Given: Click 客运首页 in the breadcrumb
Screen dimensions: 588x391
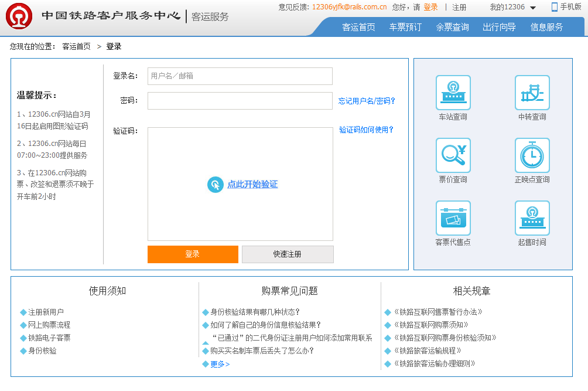Looking at the screenshot, I should coord(77,46).
